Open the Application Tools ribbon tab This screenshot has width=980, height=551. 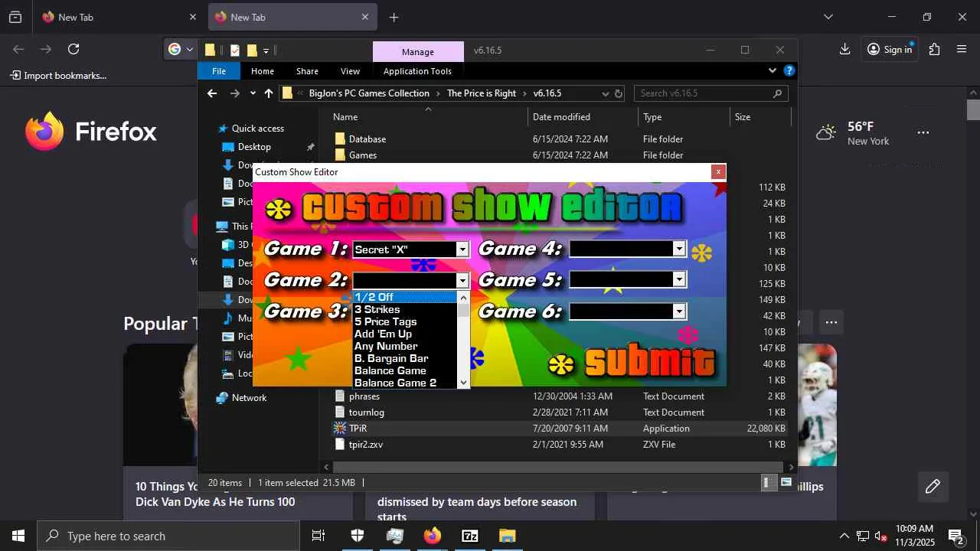point(417,71)
